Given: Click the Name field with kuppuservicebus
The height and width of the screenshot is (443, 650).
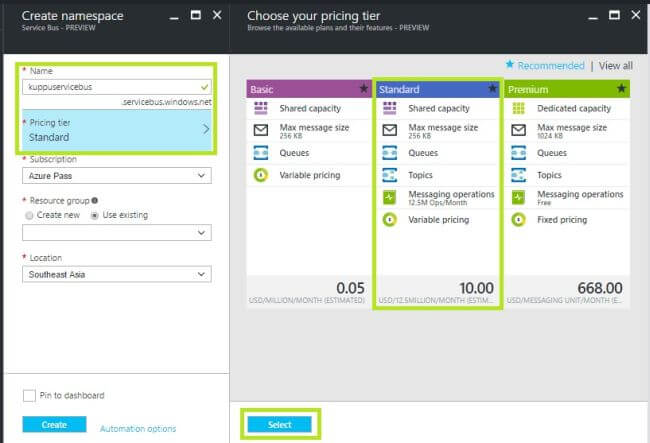Looking at the screenshot, I should pyautogui.click(x=117, y=87).
